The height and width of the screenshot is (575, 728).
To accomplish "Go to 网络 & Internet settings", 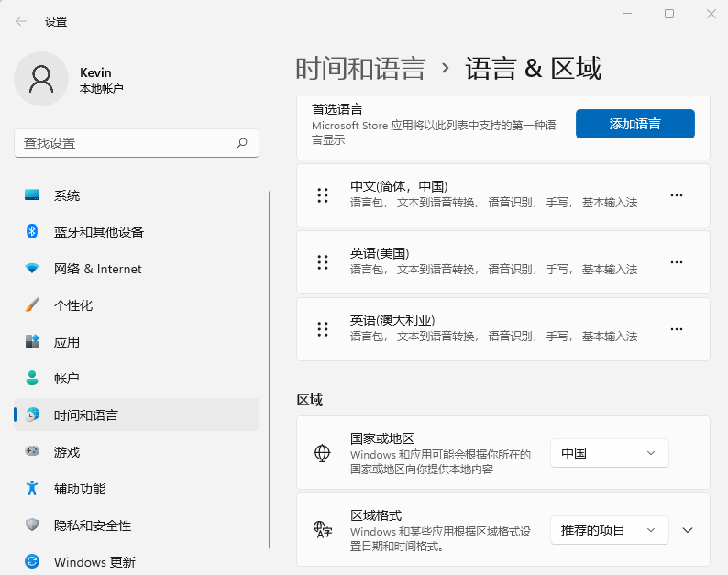I will (x=97, y=269).
